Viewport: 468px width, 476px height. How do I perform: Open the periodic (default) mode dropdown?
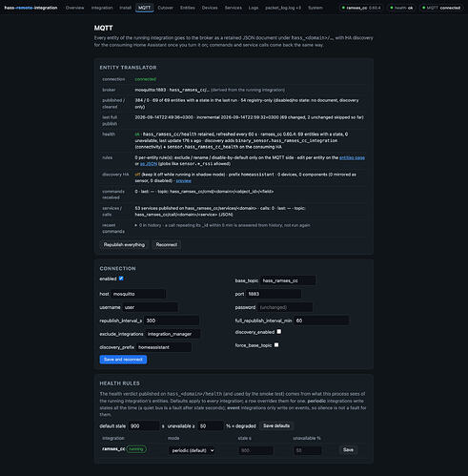[x=193, y=450]
